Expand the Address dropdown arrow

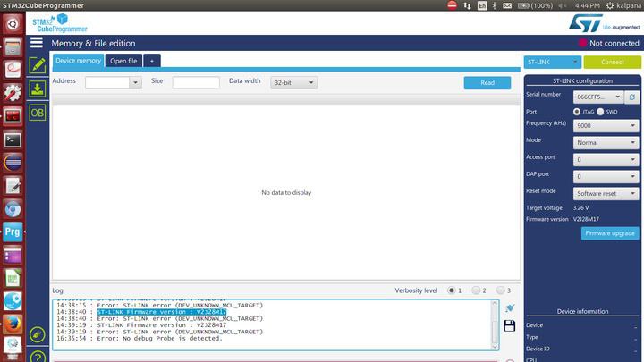tap(135, 82)
